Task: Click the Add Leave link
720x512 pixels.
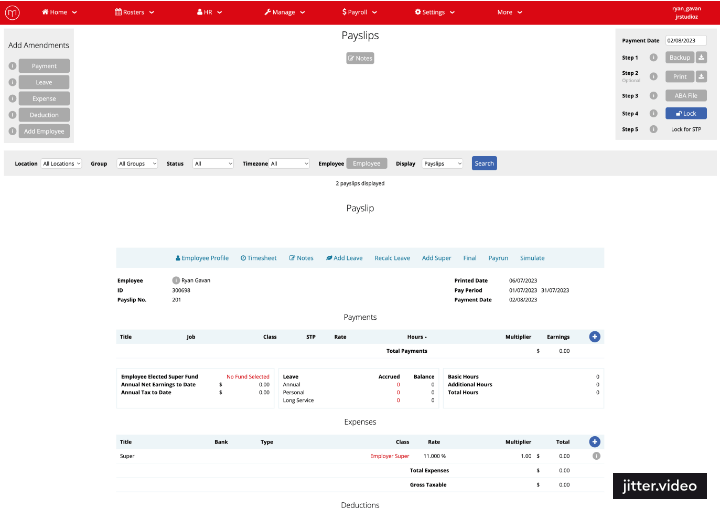Action: 344,258
